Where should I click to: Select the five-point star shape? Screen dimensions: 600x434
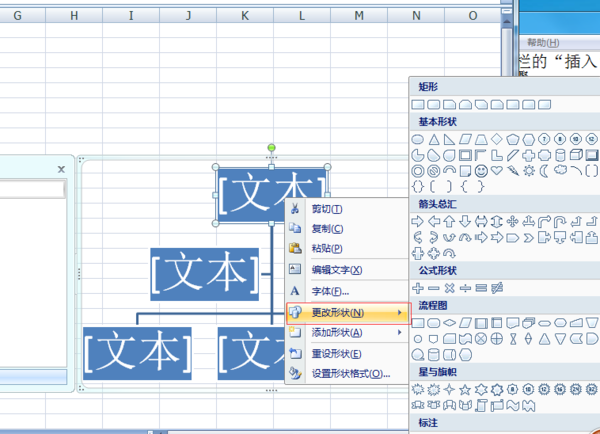coord(465,390)
